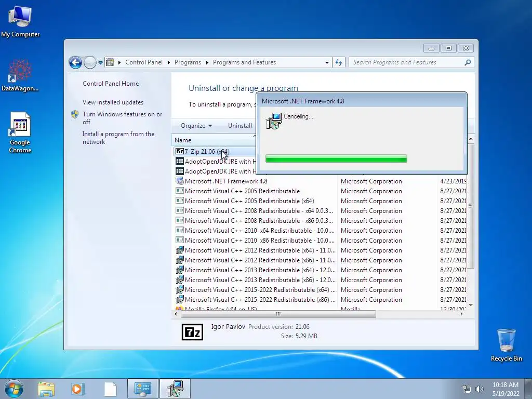532x399 pixels.
Task: Click the Microsoft .NET Framework 4.8 list icon
Action: 179,181
